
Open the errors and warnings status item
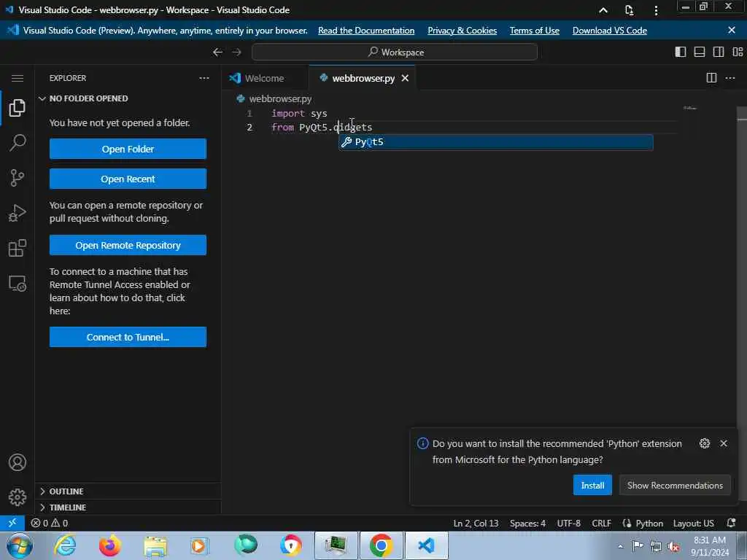point(49,523)
